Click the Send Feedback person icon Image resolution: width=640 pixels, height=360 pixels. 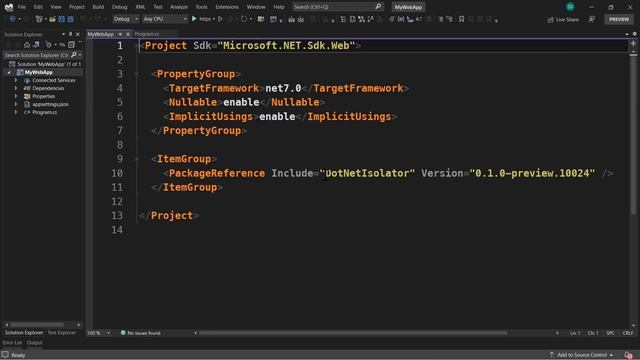(x=591, y=19)
